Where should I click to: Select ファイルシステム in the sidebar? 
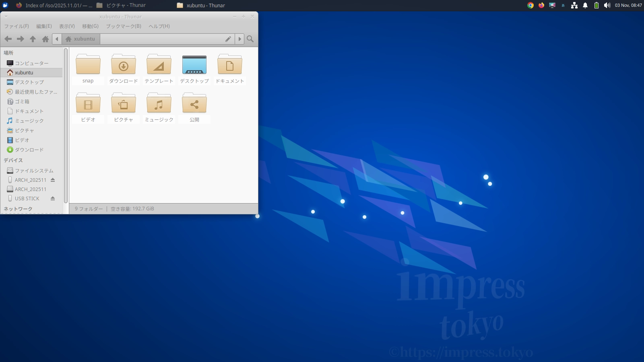click(x=31, y=171)
